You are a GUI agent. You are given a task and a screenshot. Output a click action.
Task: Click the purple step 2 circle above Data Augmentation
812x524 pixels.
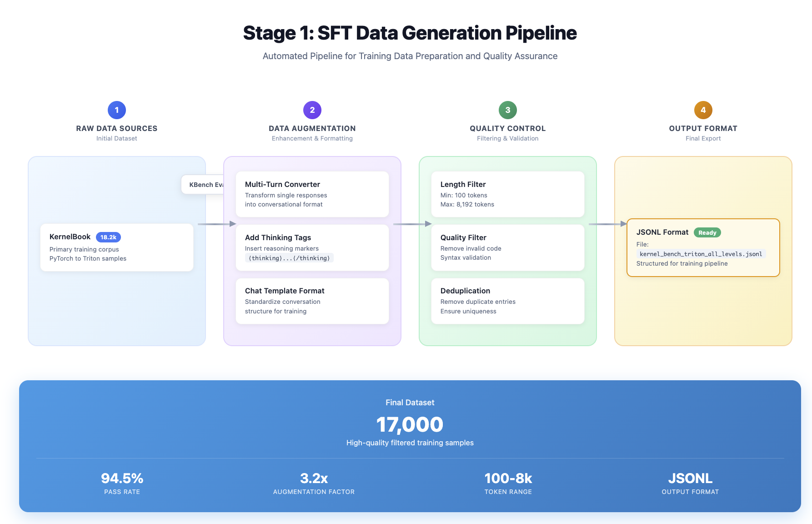click(312, 110)
